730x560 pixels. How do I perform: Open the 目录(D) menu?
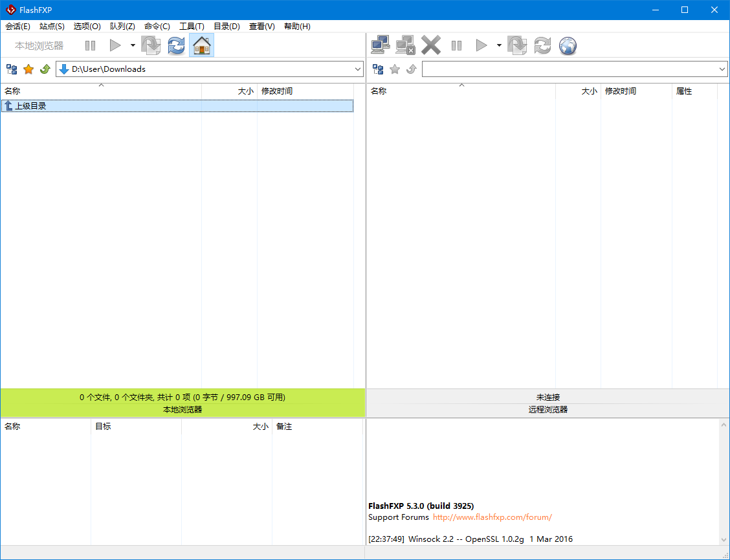(x=227, y=27)
